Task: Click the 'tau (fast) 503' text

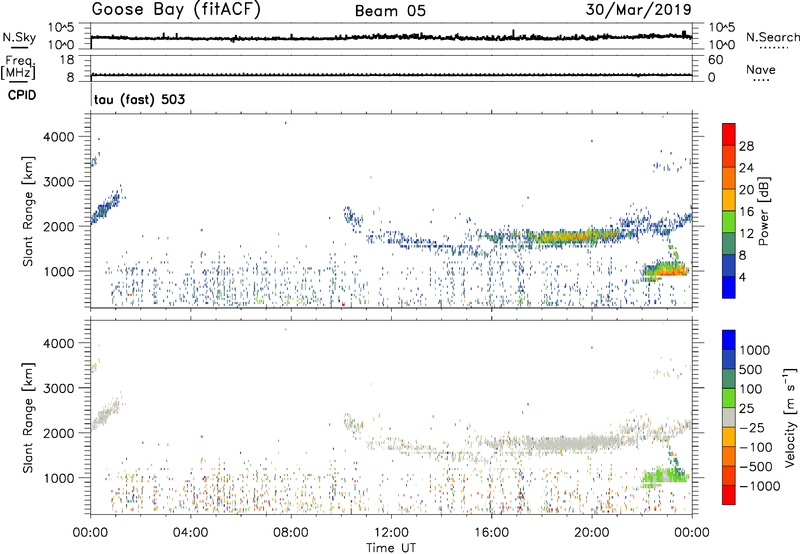Action: [139, 99]
